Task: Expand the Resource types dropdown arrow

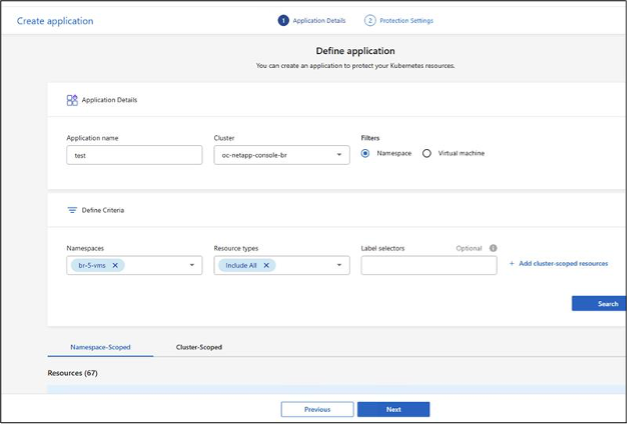Action: pos(339,265)
